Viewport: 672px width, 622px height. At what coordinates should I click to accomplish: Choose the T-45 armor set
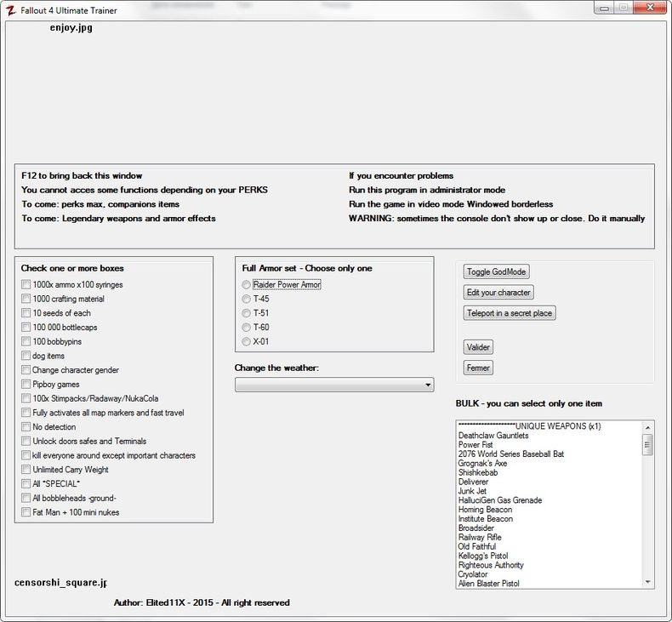pyautogui.click(x=246, y=299)
